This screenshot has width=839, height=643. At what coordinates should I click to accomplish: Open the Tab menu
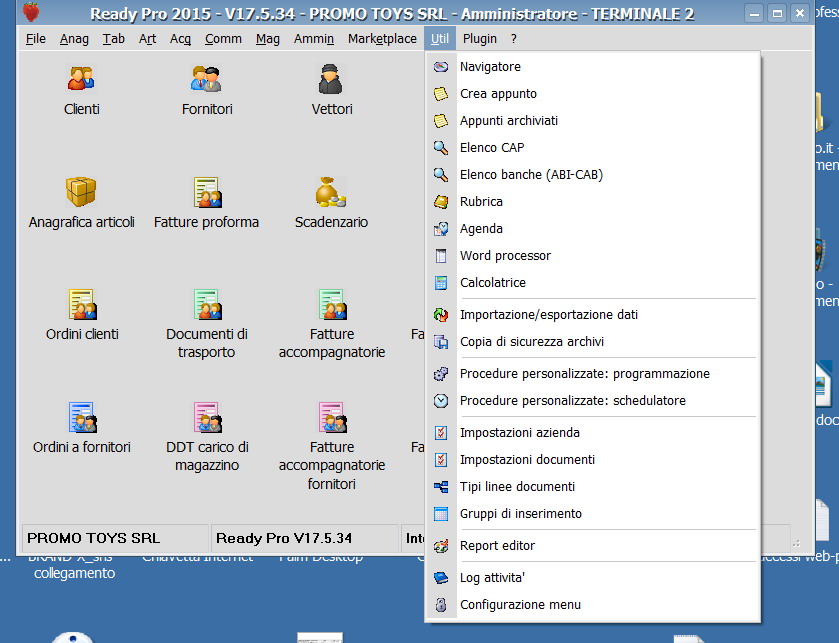(x=113, y=39)
